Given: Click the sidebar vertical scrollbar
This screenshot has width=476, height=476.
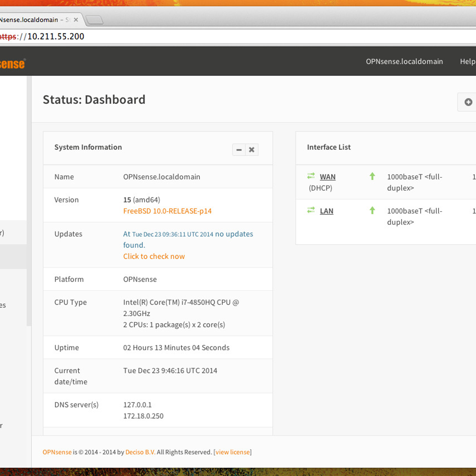Looking at the screenshot, I should tap(29, 201).
